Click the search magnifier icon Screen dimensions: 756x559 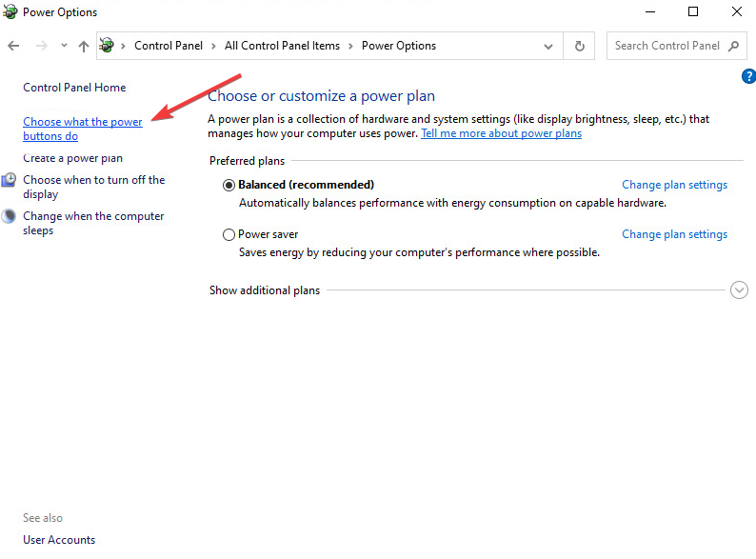pos(733,46)
